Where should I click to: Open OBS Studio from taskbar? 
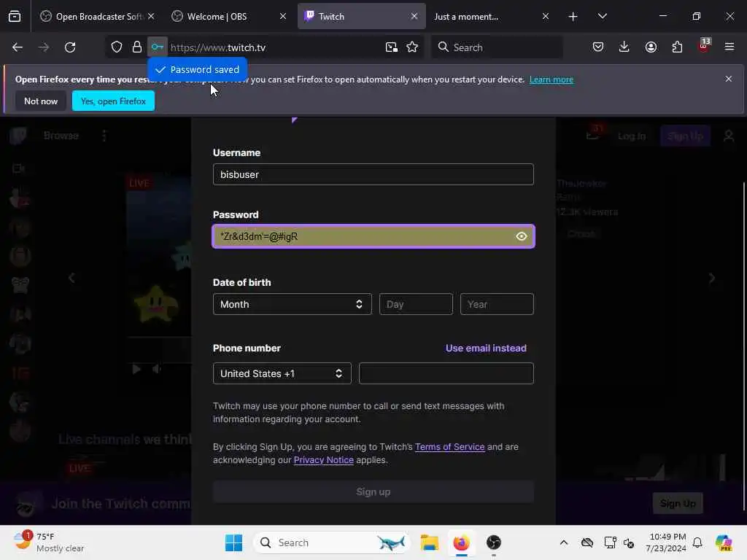(x=494, y=542)
